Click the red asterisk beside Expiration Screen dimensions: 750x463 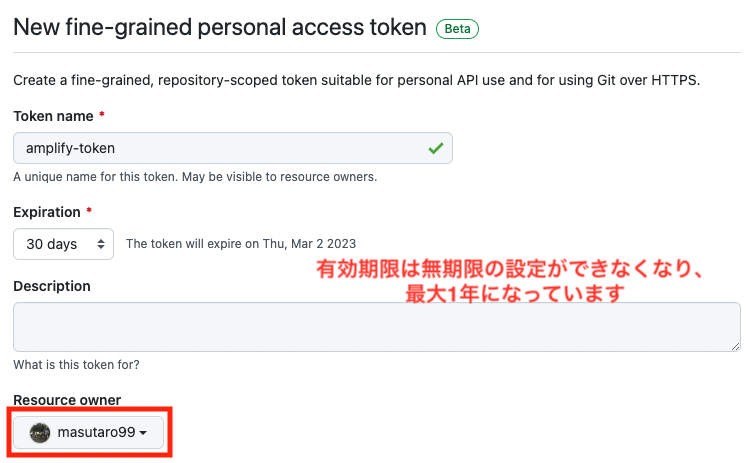(x=89, y=210)
